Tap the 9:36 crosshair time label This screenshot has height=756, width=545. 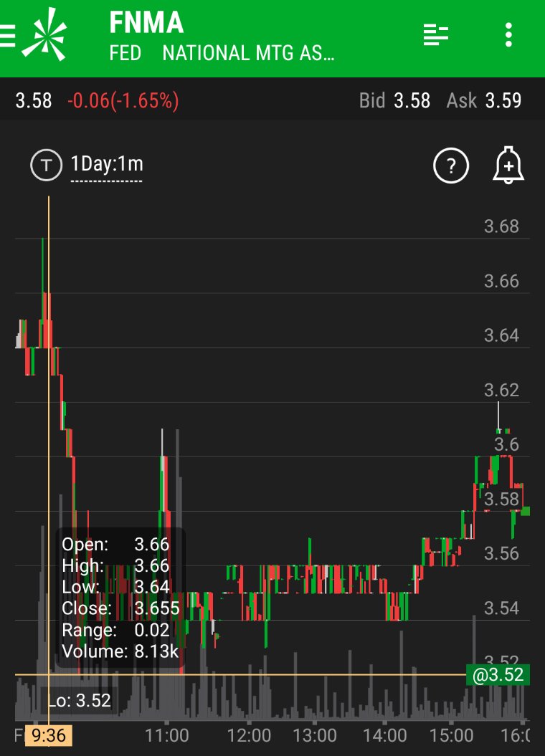[49, 736]
